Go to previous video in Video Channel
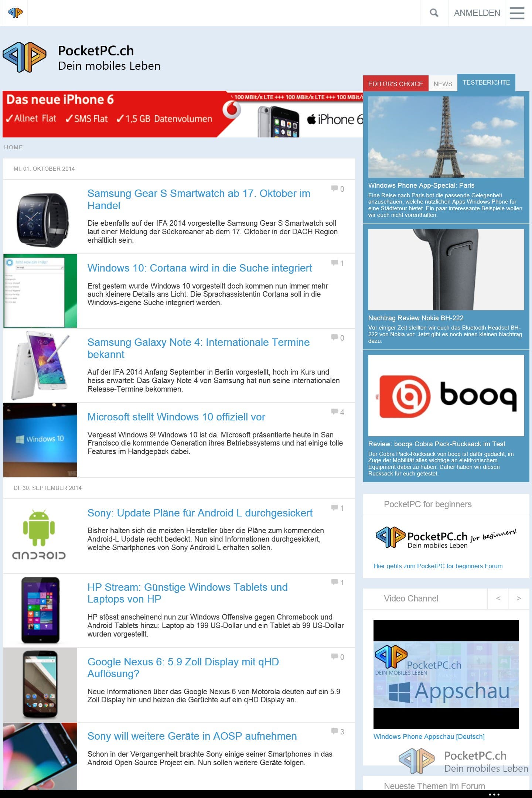The image size is (532, 798). [x=498, y=598]
